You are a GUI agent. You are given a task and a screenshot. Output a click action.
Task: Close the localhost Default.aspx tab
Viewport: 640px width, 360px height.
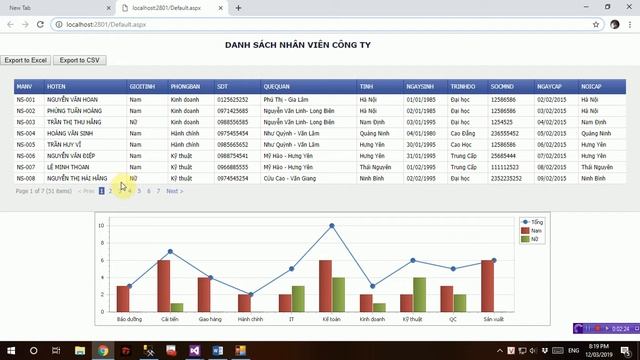coord(220,8)
